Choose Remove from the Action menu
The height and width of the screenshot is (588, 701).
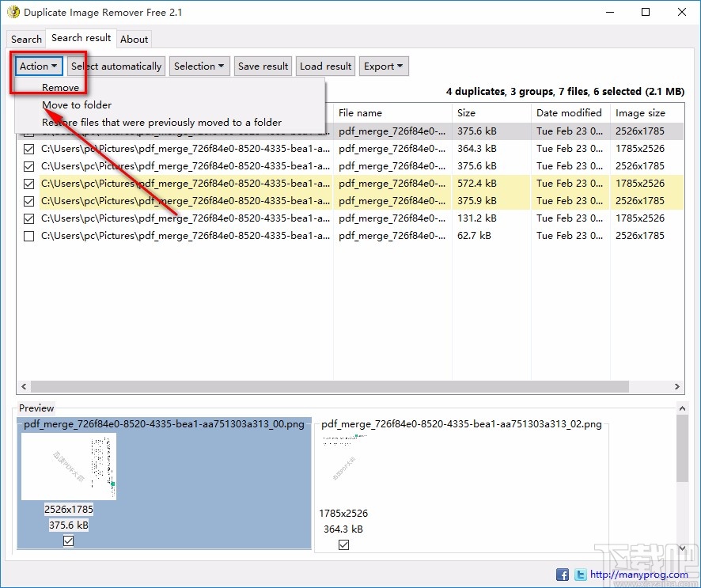60,88
